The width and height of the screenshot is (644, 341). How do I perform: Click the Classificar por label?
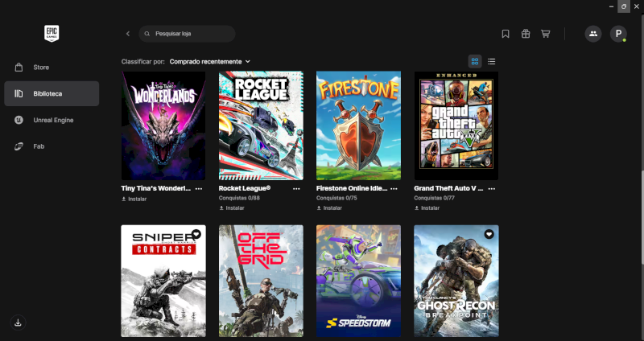pyautogui.click(x=143, y=62)
